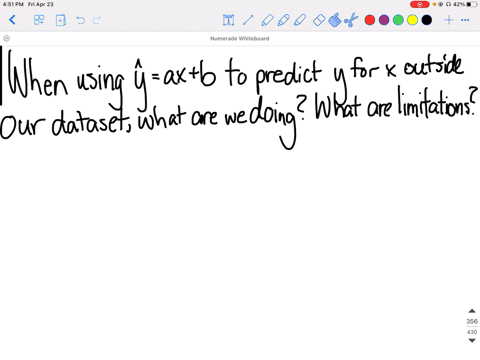Select the second pencil tool

tap(283, 20)
